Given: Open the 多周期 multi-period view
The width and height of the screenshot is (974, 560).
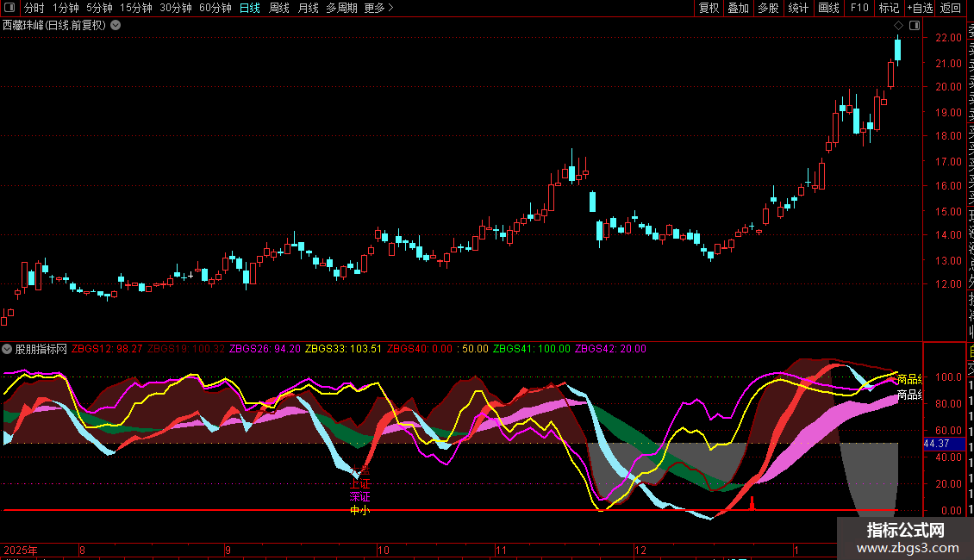Looking at the screenshot, I should point(341,8).
